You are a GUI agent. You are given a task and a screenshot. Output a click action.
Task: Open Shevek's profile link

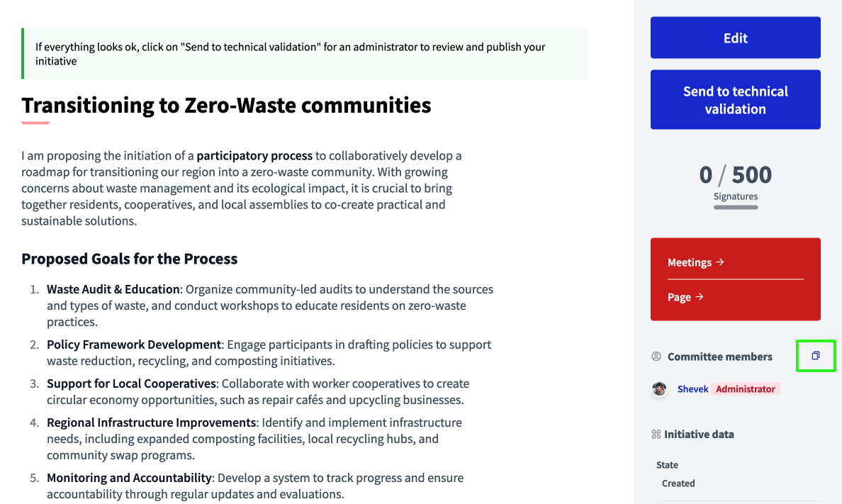click(x=692, y=389)
